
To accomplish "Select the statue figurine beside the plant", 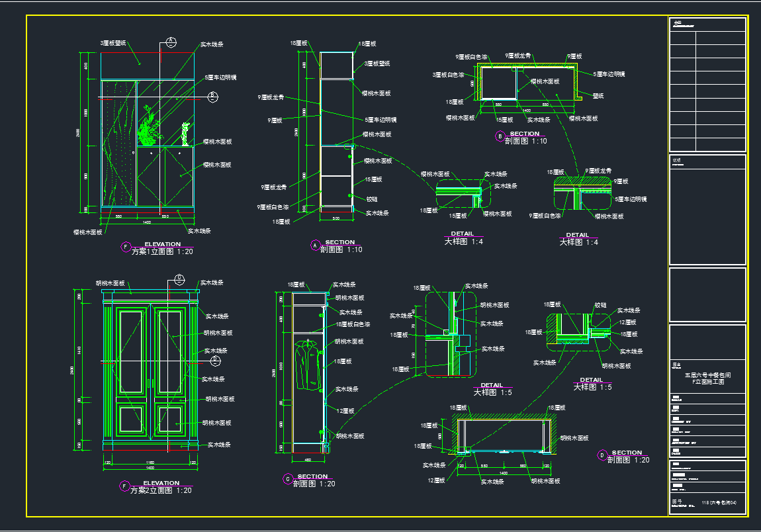I will click(185, 134).
